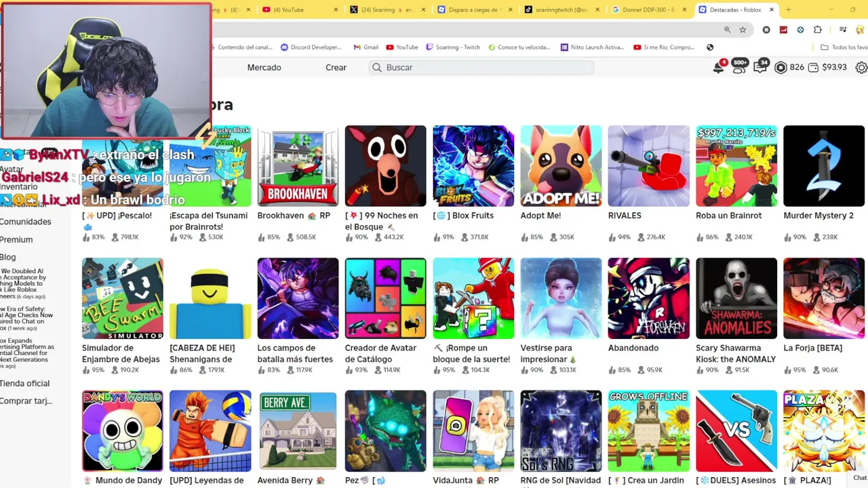868x488 pixels.
Task: Open the globe bookmark icon
Action: point(710,47)
